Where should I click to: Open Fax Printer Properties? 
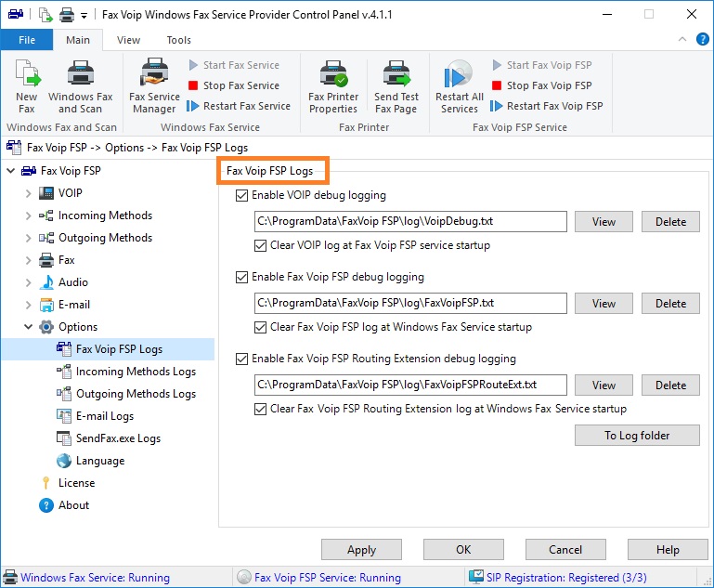click(333, 86)
